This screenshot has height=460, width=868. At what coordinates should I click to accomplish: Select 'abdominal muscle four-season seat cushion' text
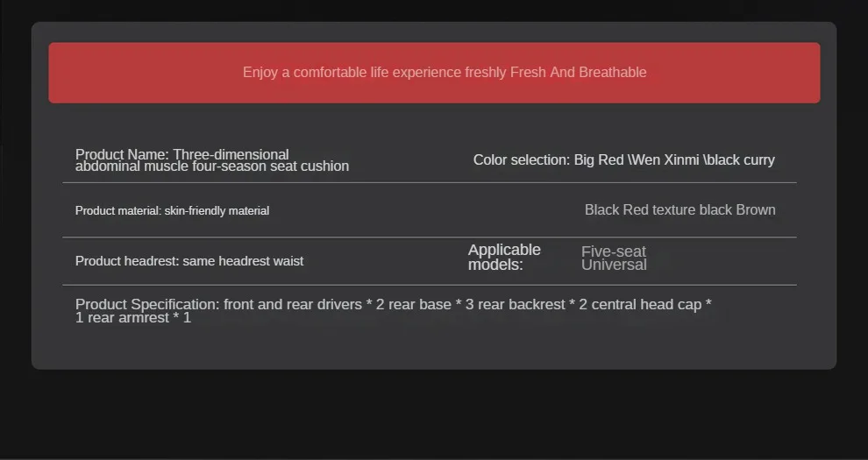tap(212, 166)
